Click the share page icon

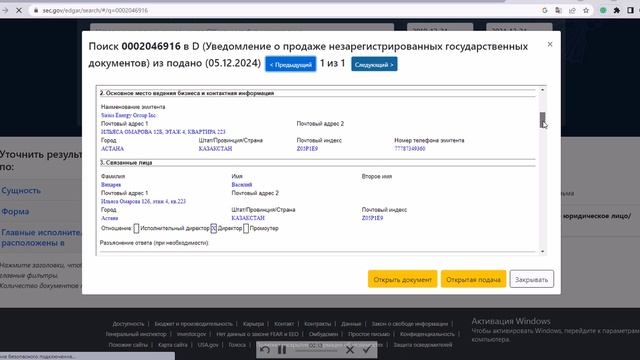572,11
